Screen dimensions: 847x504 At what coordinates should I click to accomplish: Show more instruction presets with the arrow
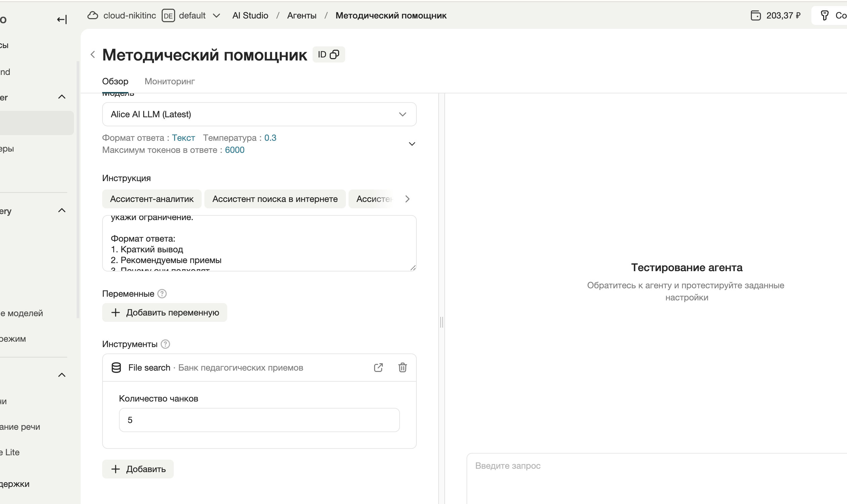point(407,199)
